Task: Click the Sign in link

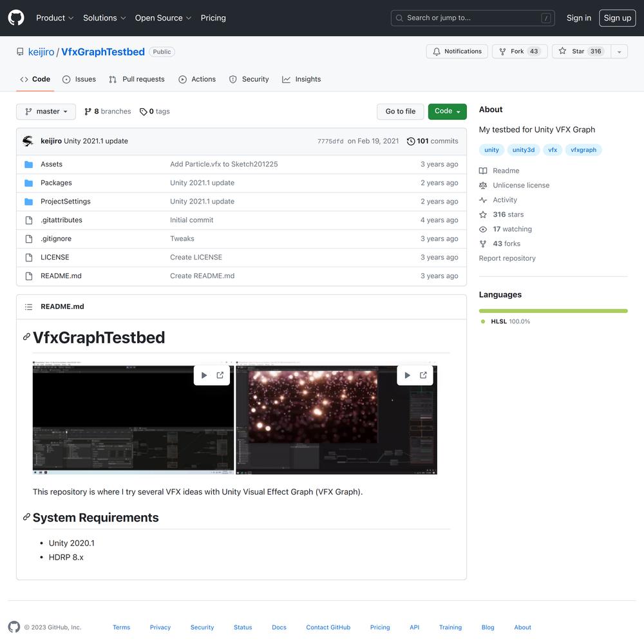Action: tap(579, 18)
